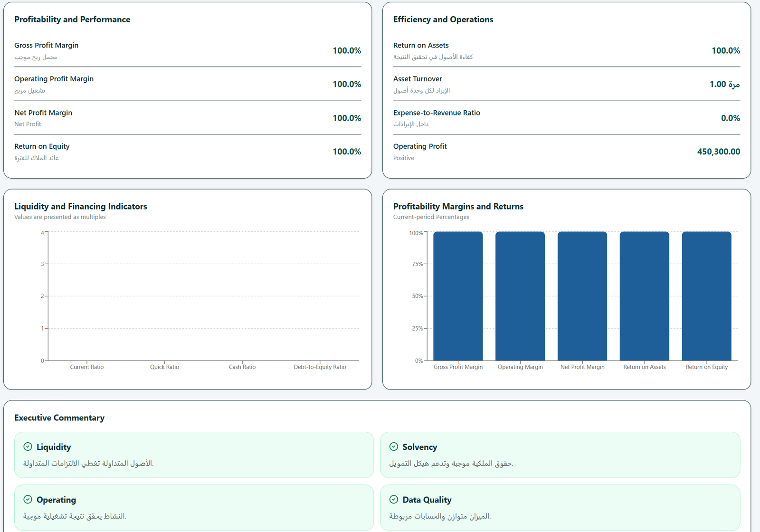Screen dimensions: 760x532
Task: Click the Profitability and Performance heading
Action: tap(72, 19)
